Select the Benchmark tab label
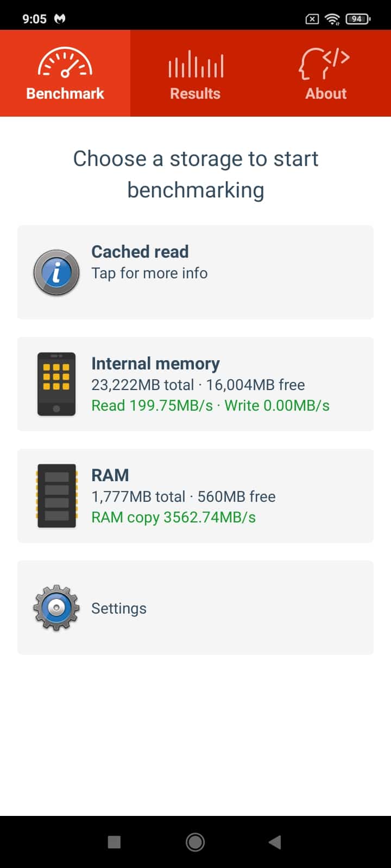This screenshot has height=868, width=391. click(x=65, y=93)
